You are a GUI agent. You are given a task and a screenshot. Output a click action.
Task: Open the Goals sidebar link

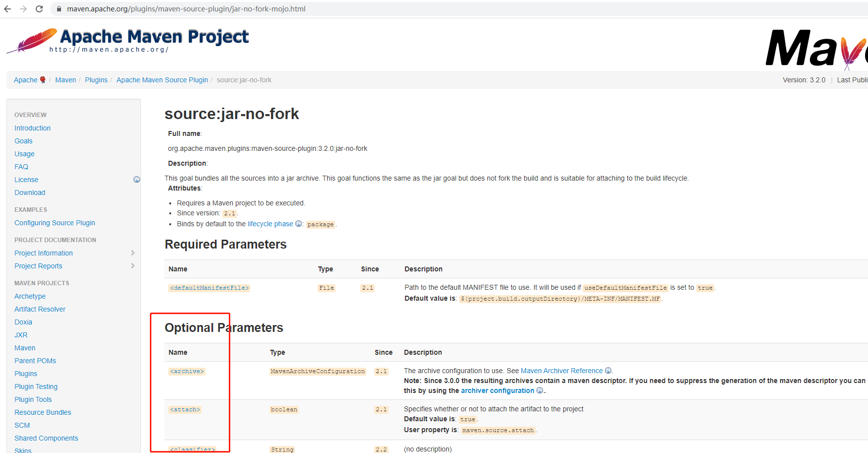(x=23, y=141)
